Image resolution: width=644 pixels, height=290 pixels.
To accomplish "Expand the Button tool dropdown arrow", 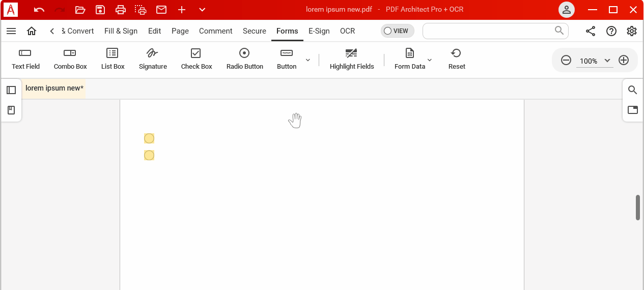I will [x=307, y=60].
